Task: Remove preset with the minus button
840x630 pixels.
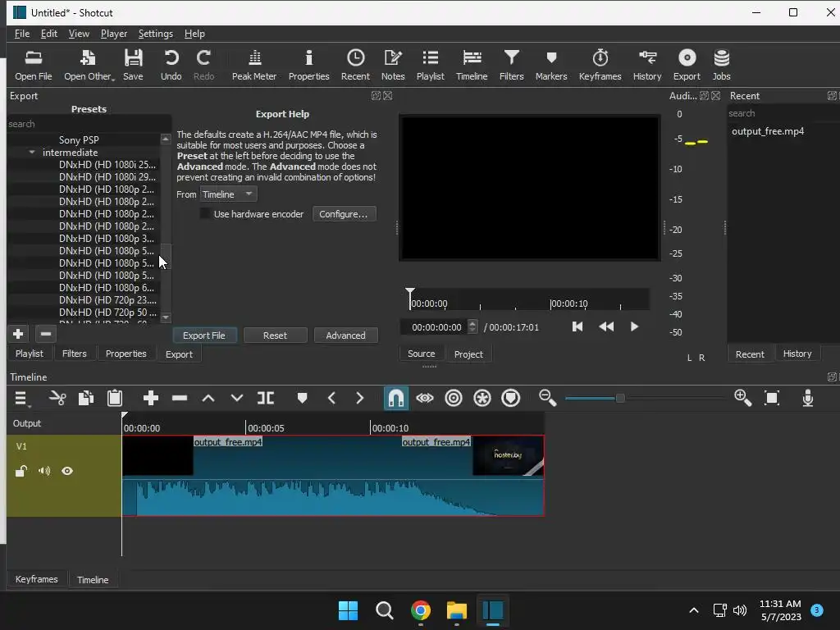Action: point(46,335)
